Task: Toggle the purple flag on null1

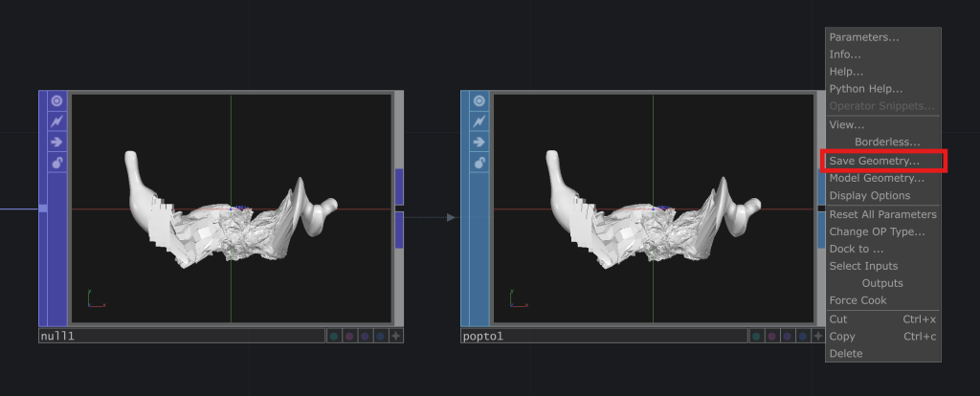Action: pyautogui.click(x=365, y=336)
